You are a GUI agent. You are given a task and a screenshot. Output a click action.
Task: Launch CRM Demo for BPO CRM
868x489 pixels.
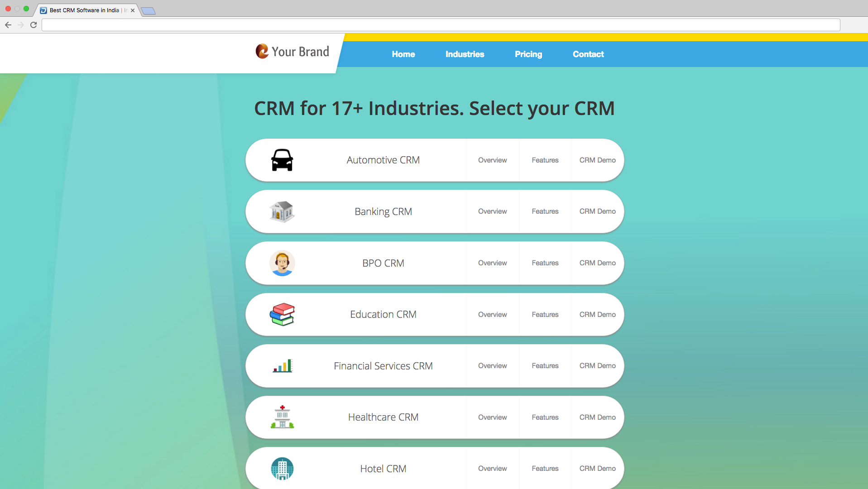[x=598, y=263]
